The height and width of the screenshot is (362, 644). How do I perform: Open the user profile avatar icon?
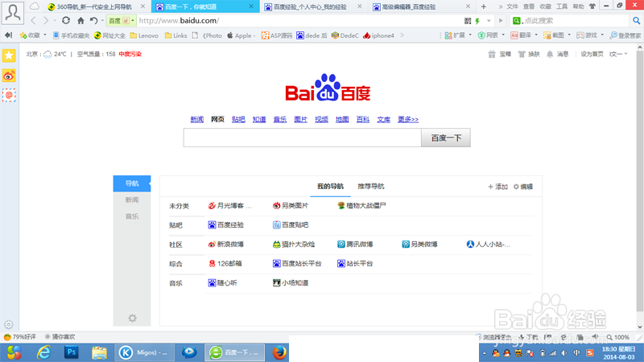12,13
